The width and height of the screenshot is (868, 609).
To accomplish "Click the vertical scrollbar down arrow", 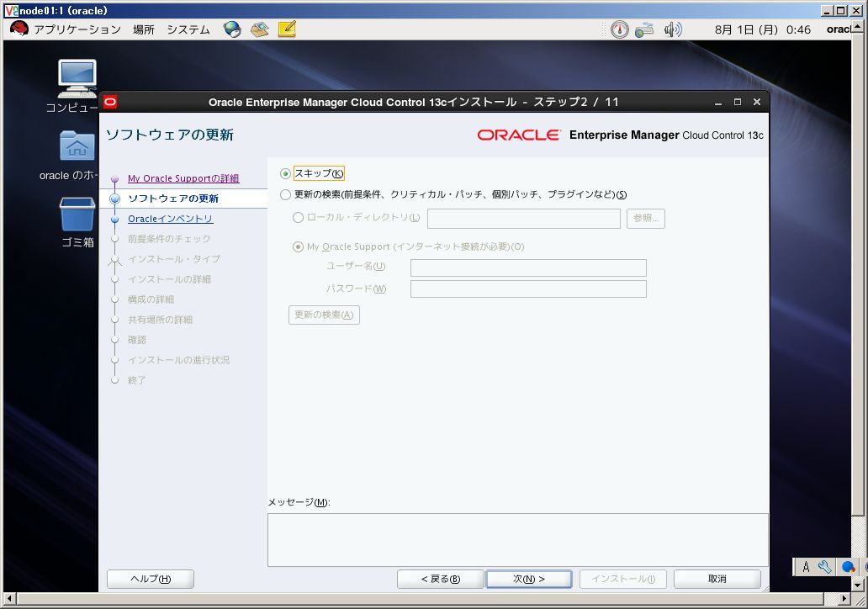I will point(857,585).
